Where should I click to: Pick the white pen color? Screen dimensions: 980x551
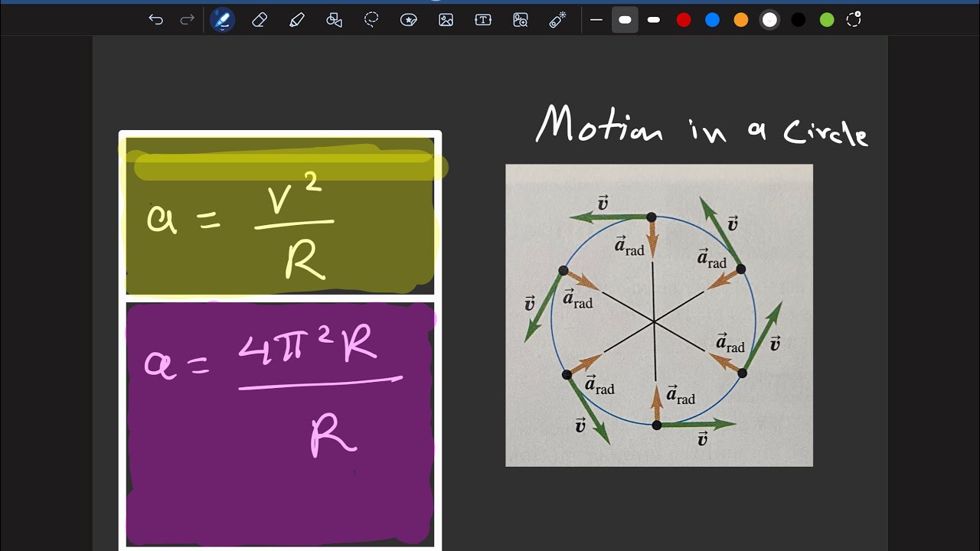(769, 20)
